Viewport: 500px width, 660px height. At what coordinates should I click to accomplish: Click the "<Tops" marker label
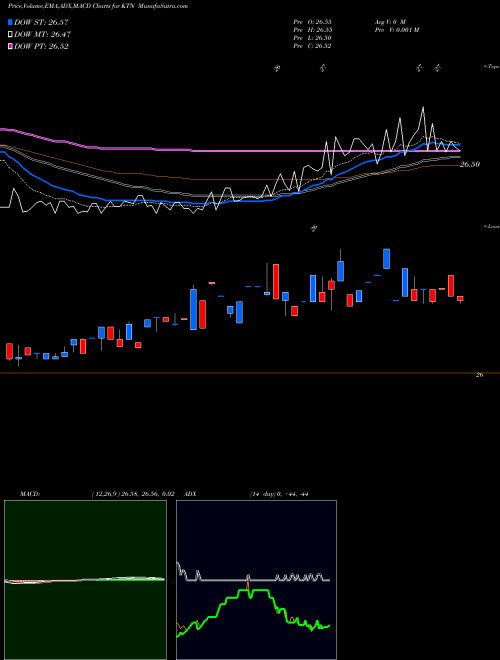(x=492, y=67)
